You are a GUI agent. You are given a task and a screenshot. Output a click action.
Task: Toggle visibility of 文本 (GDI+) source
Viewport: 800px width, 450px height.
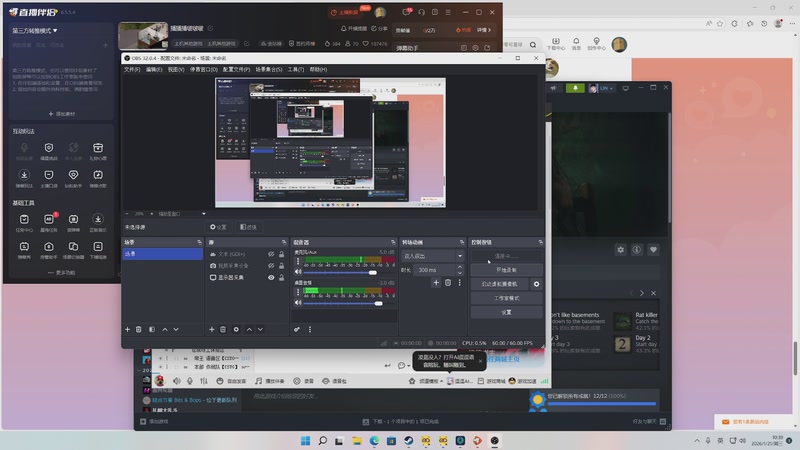click(x=271, y=254)
